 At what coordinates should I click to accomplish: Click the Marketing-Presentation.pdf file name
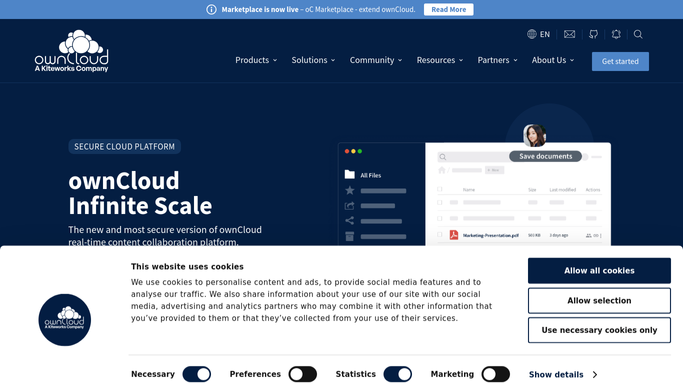point(490,235)
